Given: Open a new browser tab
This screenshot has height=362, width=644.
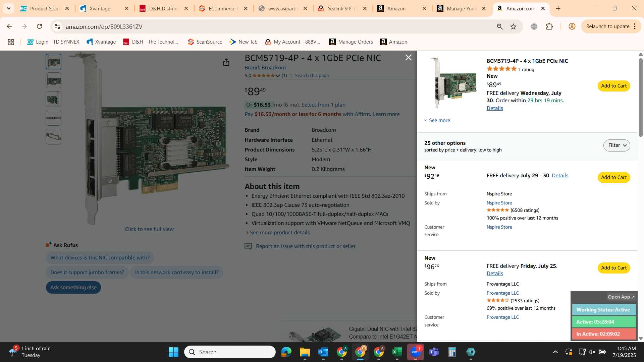Looking at the screenshot, I should click(558, 8).
